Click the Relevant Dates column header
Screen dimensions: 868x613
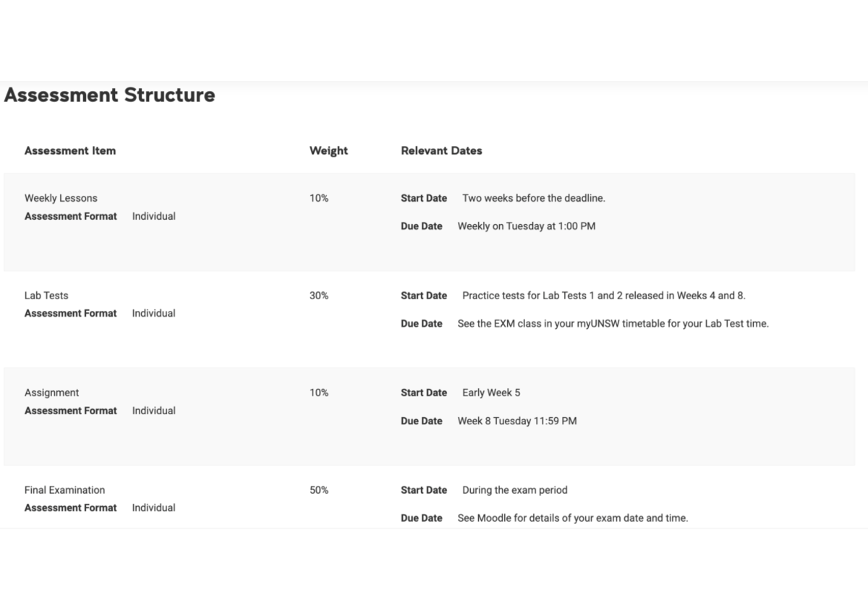click(441, 151)
